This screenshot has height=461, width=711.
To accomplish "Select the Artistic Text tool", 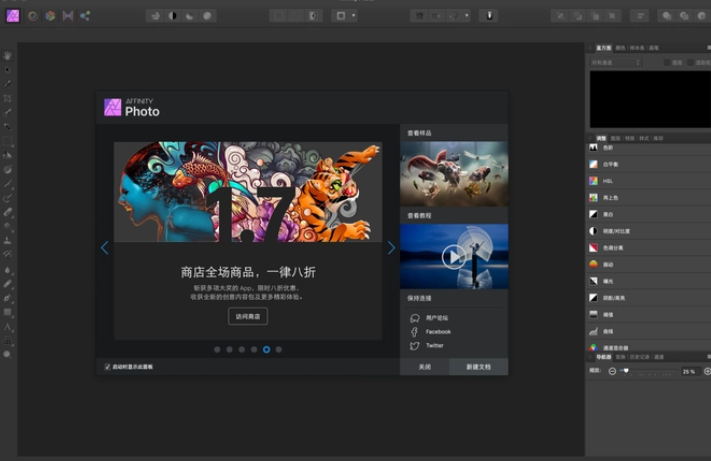I will click(x=8, y=326).
